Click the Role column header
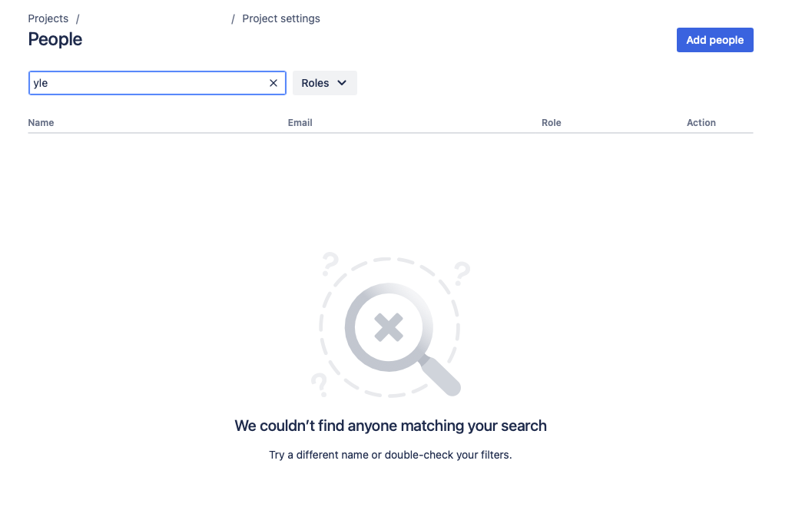 tap(551, 123)
